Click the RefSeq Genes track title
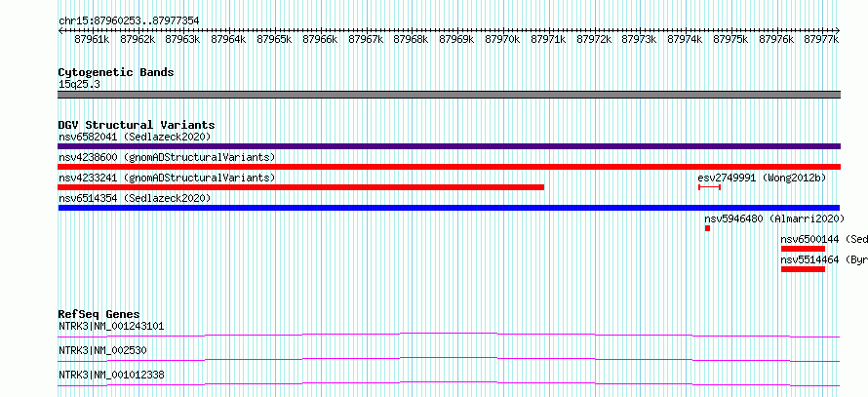The height and width of the screenshot is (397, 868). click(x=99, y=314)
